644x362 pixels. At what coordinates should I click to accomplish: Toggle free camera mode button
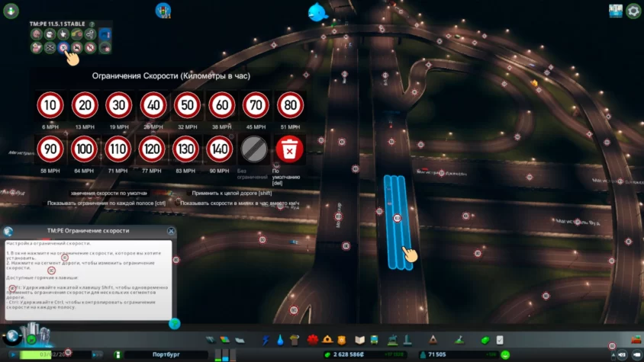(x=636, y=354)
